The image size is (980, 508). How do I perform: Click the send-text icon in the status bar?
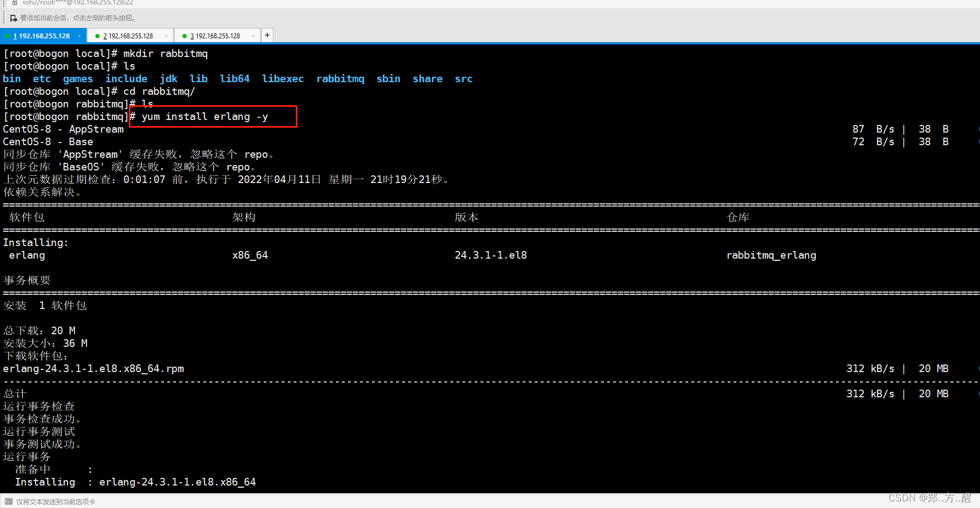8,501
